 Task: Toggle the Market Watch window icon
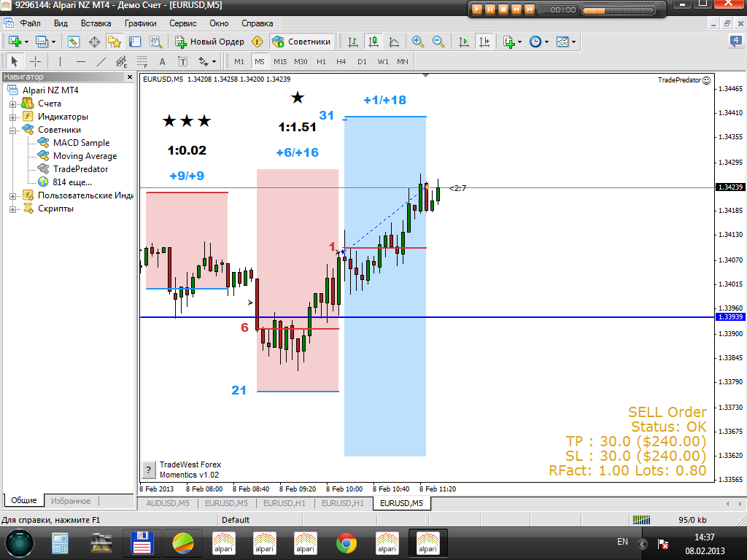tap(74, 42)
